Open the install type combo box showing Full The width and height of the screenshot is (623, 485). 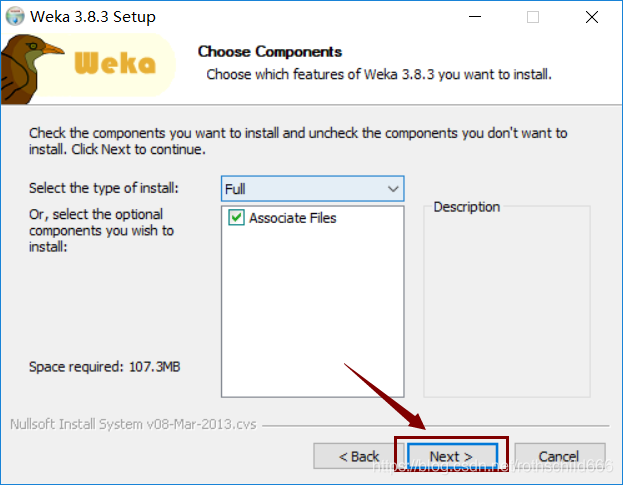tap(300, 189)
